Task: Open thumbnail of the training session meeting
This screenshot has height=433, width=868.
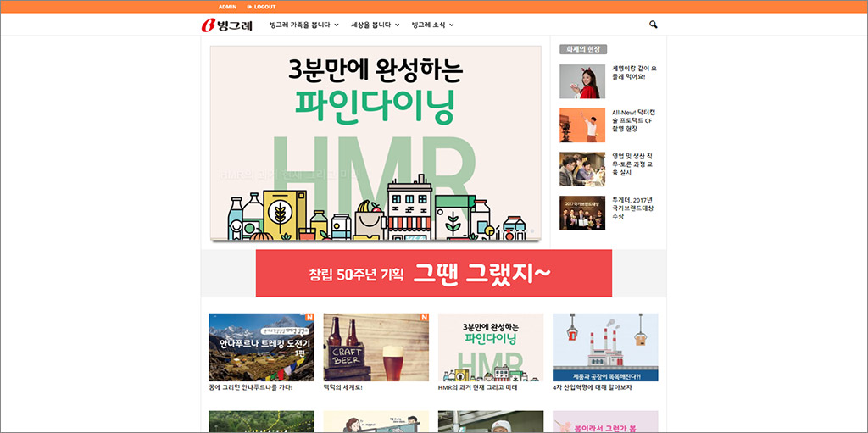Action: coord(581,169)
